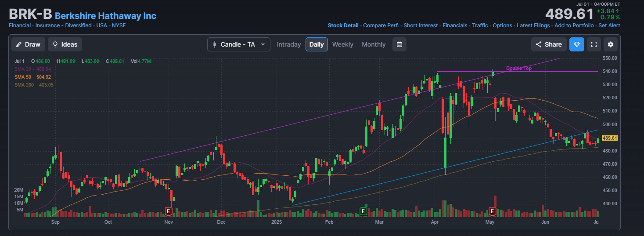The image size is (644, 236).
Task: Open the USA country link
Action: (102, 25)
